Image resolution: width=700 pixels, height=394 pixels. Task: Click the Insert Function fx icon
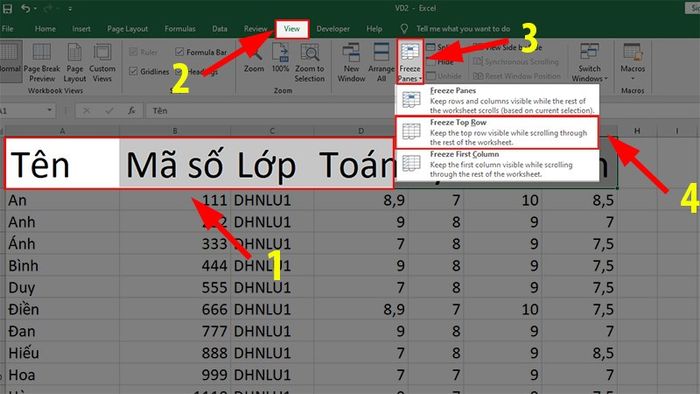(x=131, y=111)
